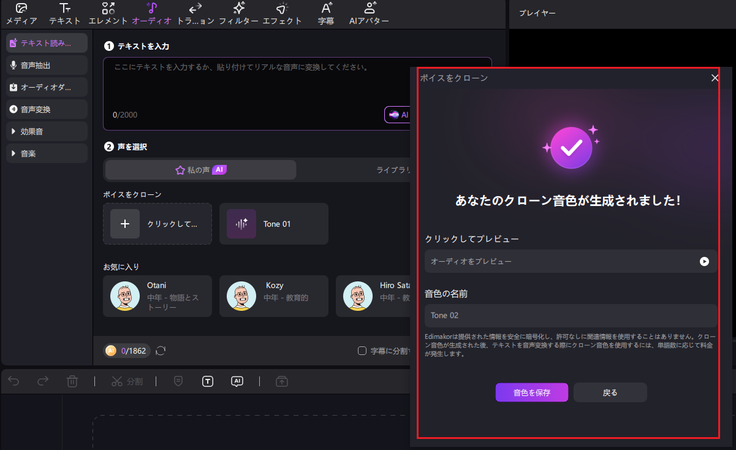Open the 字幕 subtitles tab

(326, 14)
